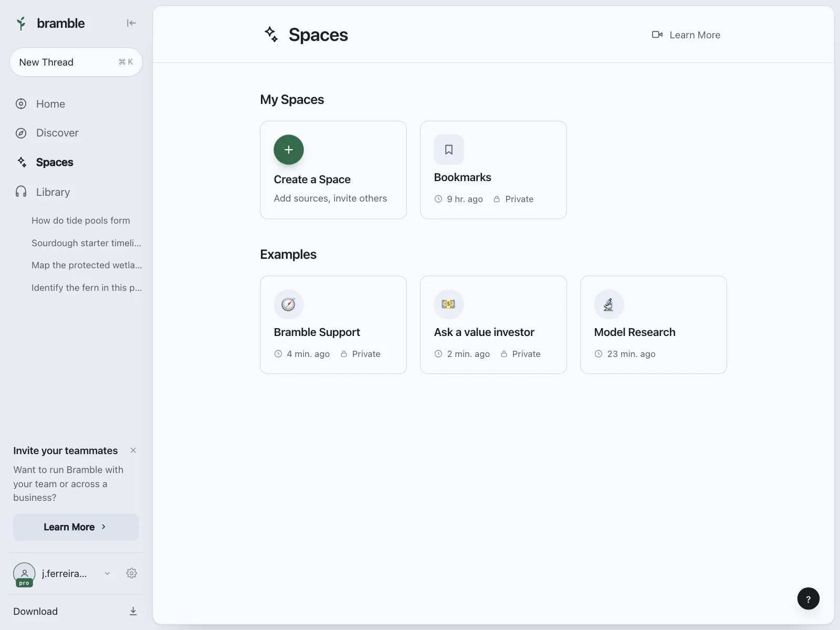Expand the account dropdown chevron
The image size is (840, 630).
pos(107,573)
